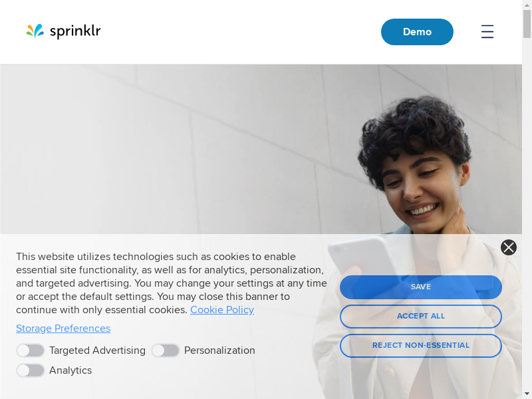This screenshot has height=399, width=532.
Task: Open the hamburger navigation menu
Action: pos(487,31)
